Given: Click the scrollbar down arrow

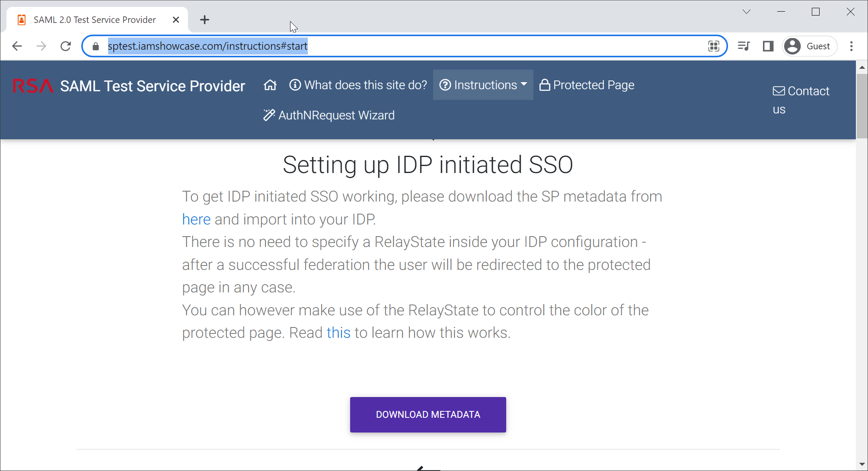Looking at the screenshot, I should 862,464.
